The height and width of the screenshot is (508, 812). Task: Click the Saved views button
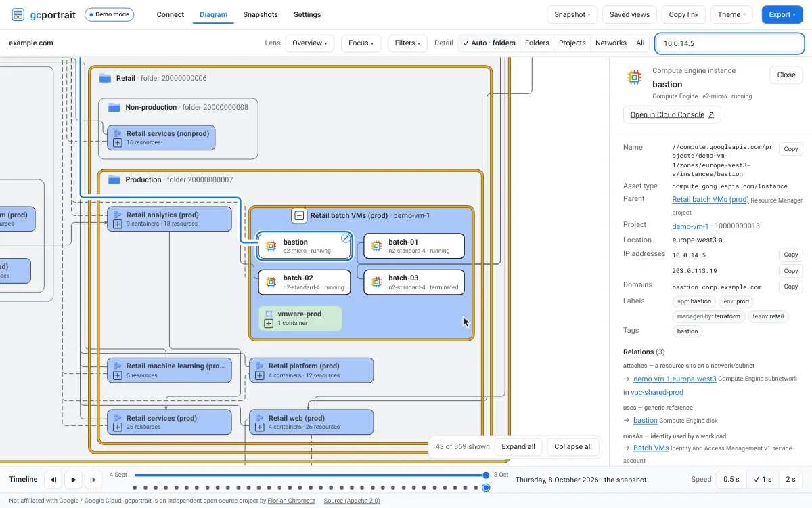point(629,15)
